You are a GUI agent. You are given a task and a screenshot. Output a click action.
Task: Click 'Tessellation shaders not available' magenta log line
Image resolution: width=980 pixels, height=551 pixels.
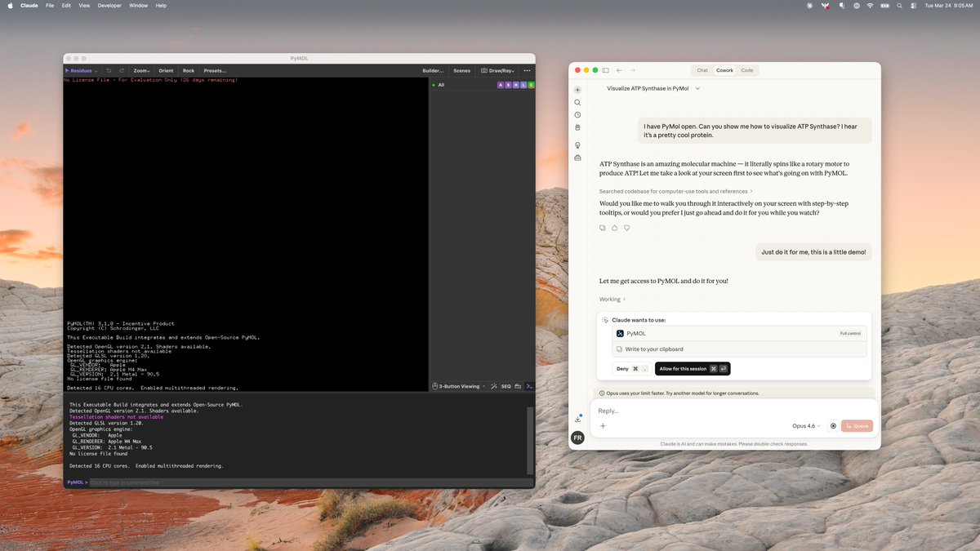(x=116, y=417)
